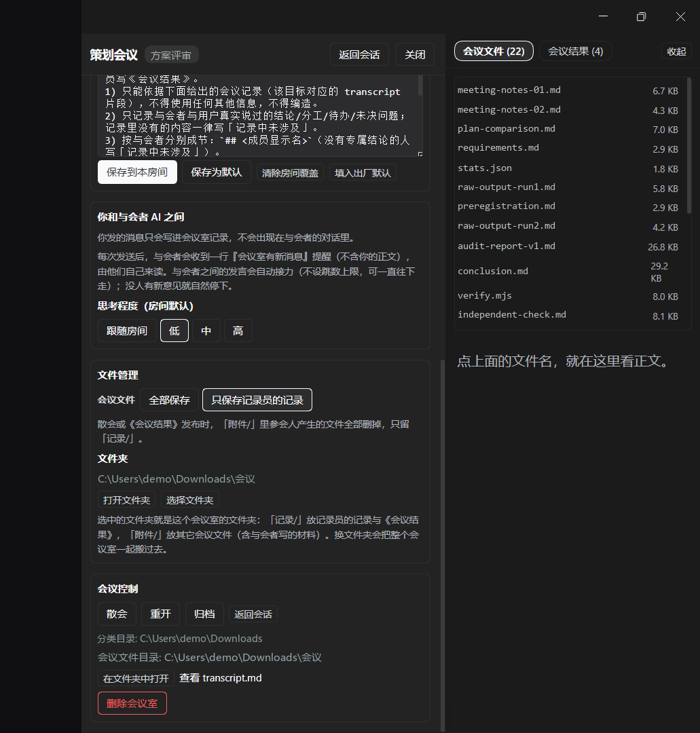Image resolution: width=700 pixels, height=733 pixels.
Task: Click 打开文件夹 button
Action: [127, 500]
